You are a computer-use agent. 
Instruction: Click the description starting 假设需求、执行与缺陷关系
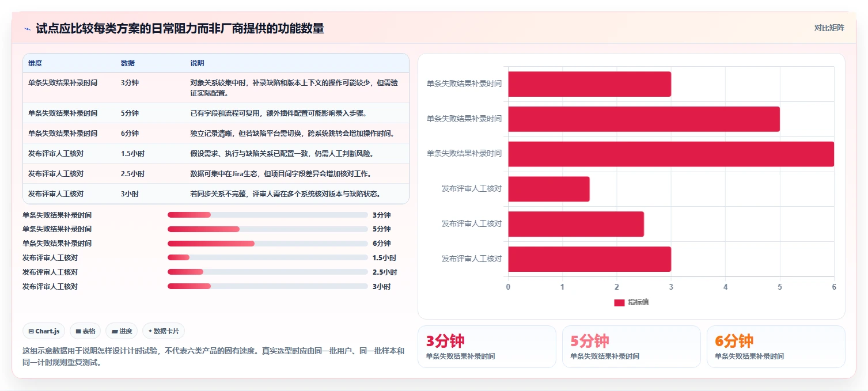282,153
